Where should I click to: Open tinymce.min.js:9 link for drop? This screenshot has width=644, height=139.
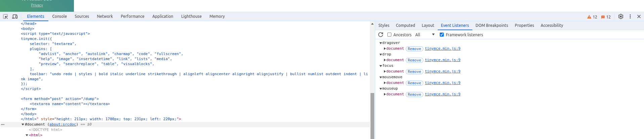point(442,60)
